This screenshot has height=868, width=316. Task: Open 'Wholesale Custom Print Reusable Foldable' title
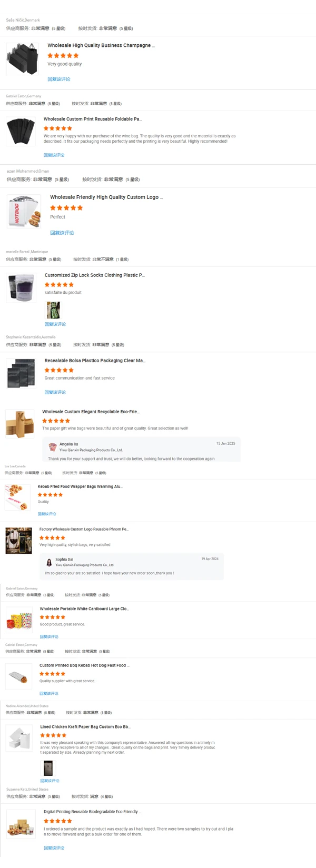(93, 119)
